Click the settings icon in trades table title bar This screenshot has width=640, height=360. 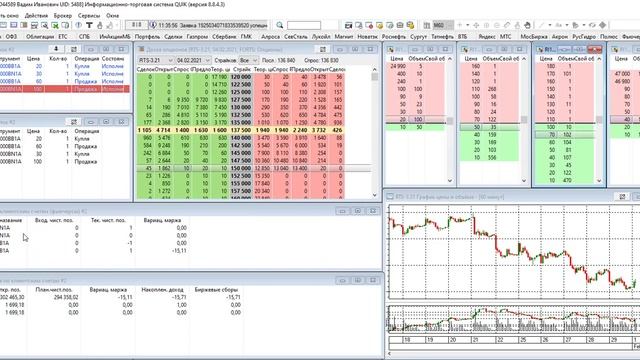[x=74, y=122]
